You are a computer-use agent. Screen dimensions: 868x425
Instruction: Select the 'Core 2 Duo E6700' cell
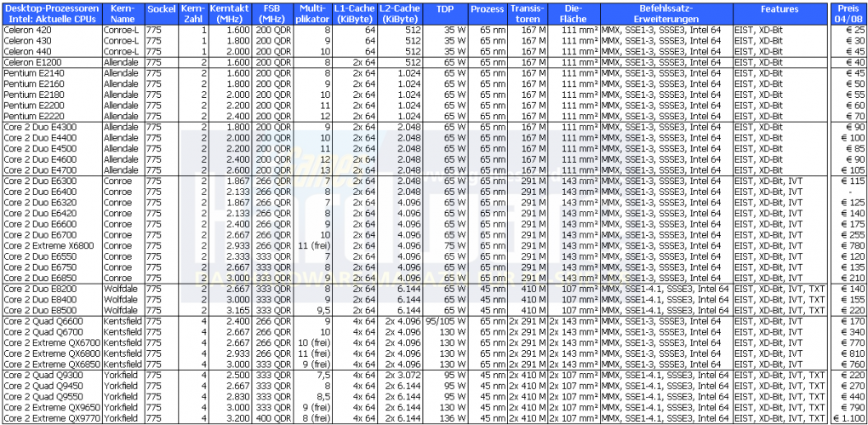pos(53,235)
